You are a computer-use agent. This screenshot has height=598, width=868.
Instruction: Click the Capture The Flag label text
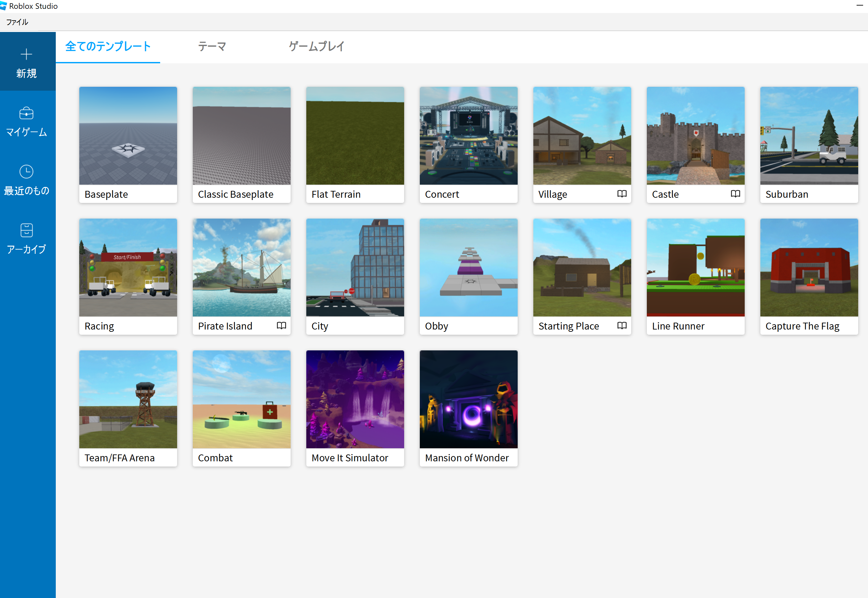click(x=802, y=326)
